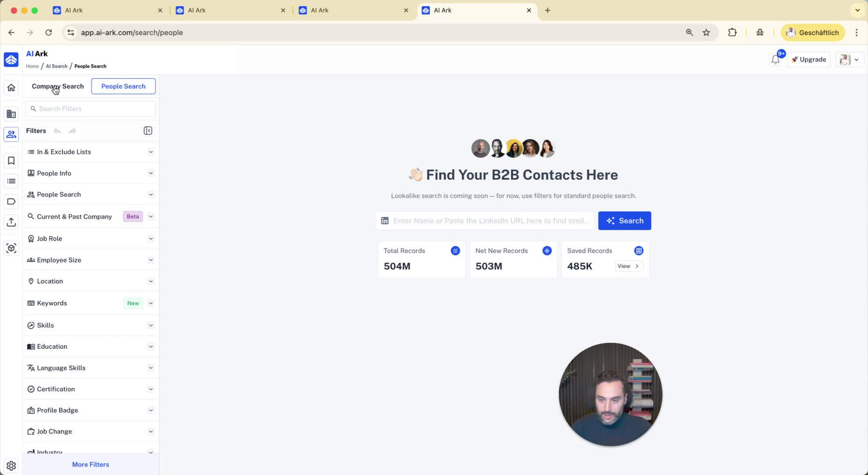This screenshot has height=475, width=868.
Task: Open the list icon in left sidebar
Action: pyautogui.click(x=11, y=181)
